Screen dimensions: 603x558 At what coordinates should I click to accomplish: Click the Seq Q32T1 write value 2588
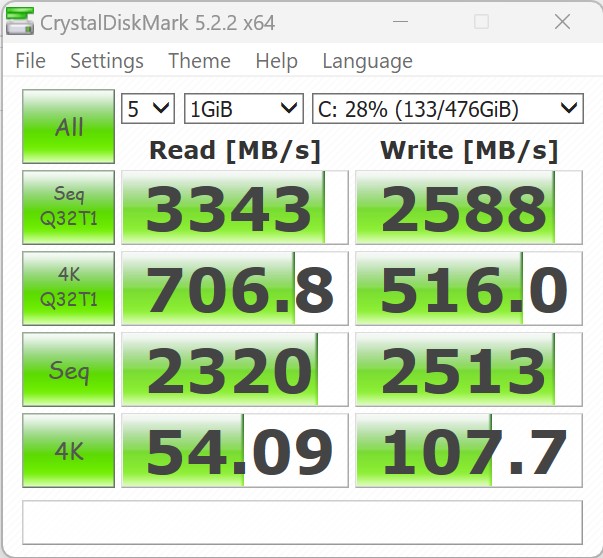pos(469,207)
